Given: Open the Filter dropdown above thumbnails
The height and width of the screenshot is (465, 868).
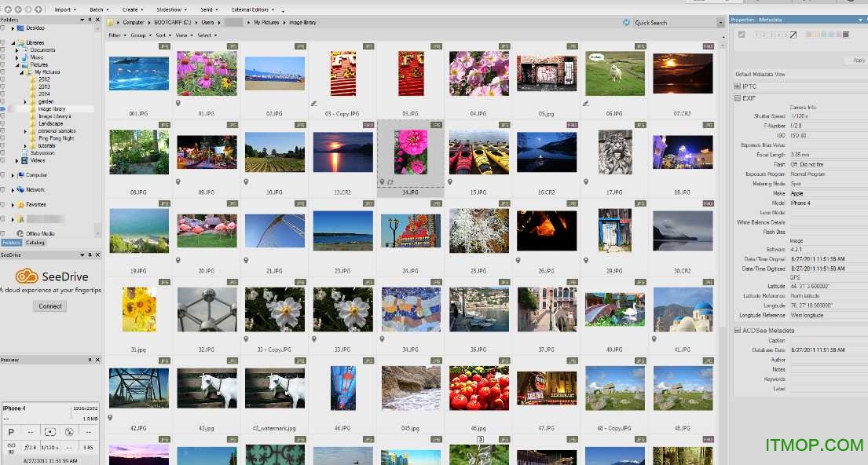Looking at the screenshot, I should (116, 35).
